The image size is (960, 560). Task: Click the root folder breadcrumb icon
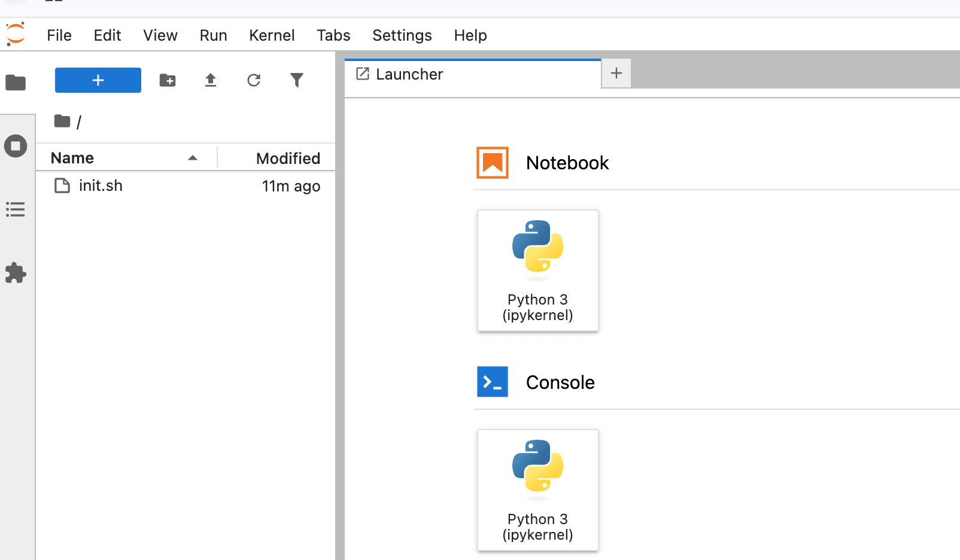coord(62,121)
